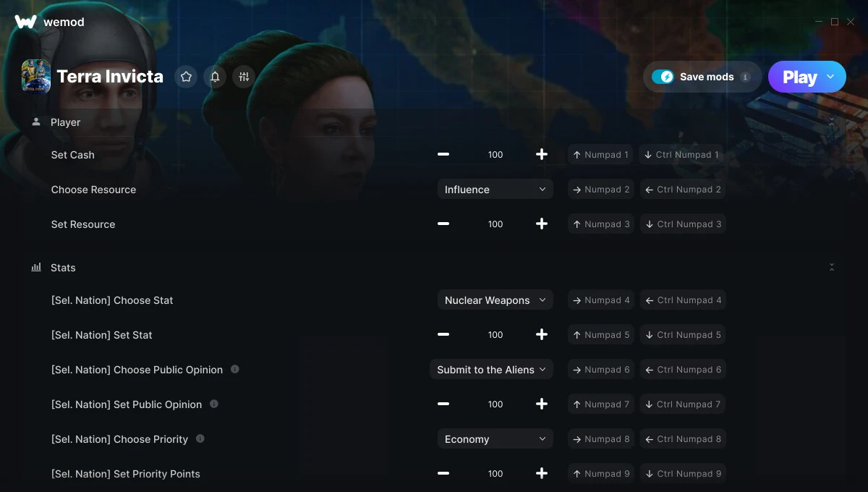Collapse the Player section

832,122
